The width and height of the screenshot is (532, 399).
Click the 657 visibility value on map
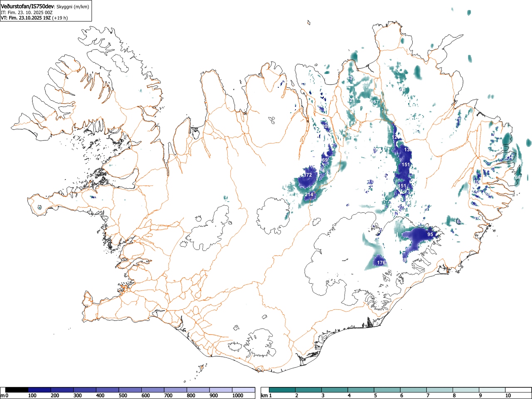coord(374,102)
